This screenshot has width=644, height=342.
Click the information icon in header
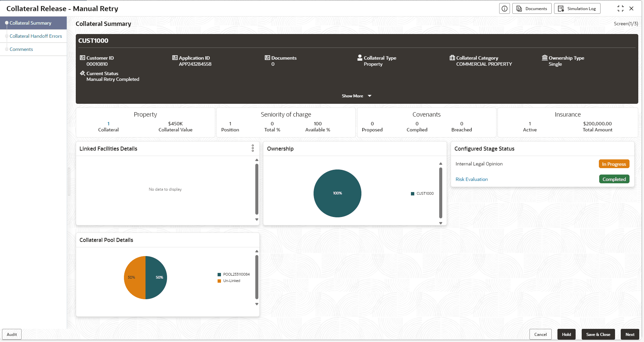[x=504, y=9]
